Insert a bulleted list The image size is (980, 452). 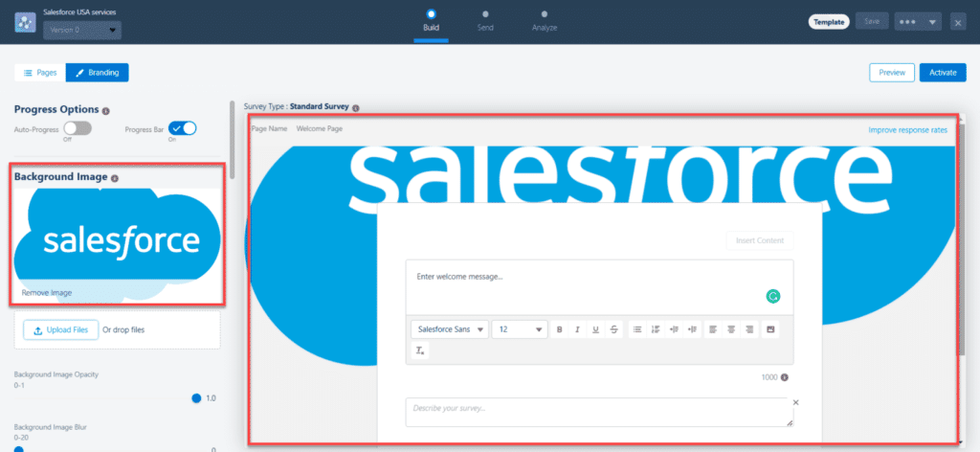click(637, 329)
